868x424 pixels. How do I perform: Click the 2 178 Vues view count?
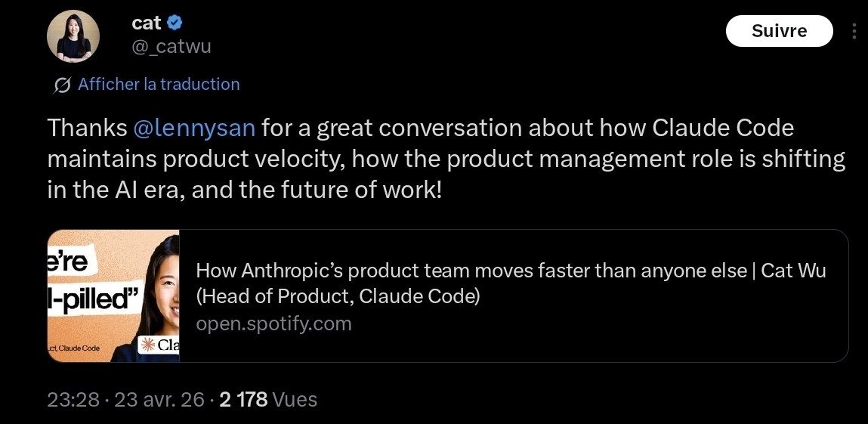[x=268, y=399]
